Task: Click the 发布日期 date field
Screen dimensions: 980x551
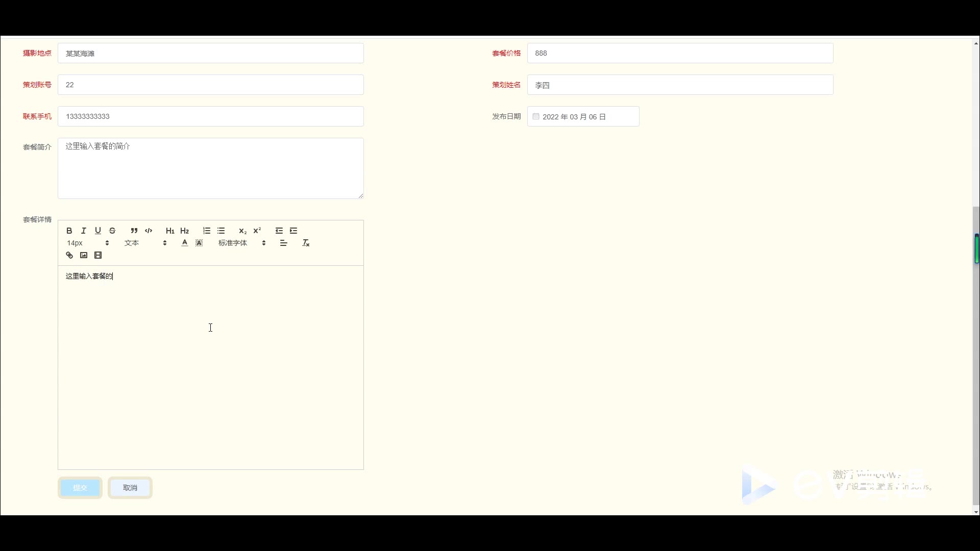Action: click(x=583, y=117)
